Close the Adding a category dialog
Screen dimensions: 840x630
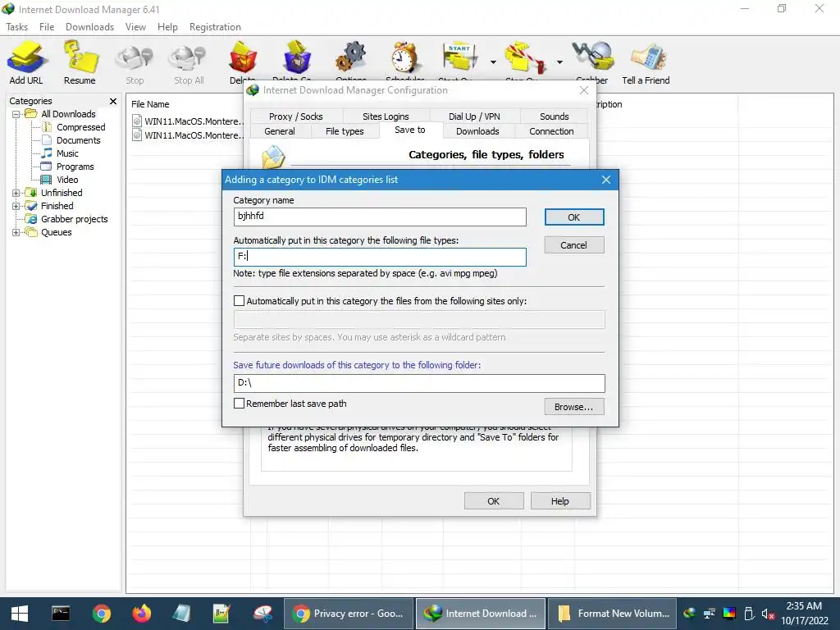point(606,180)
